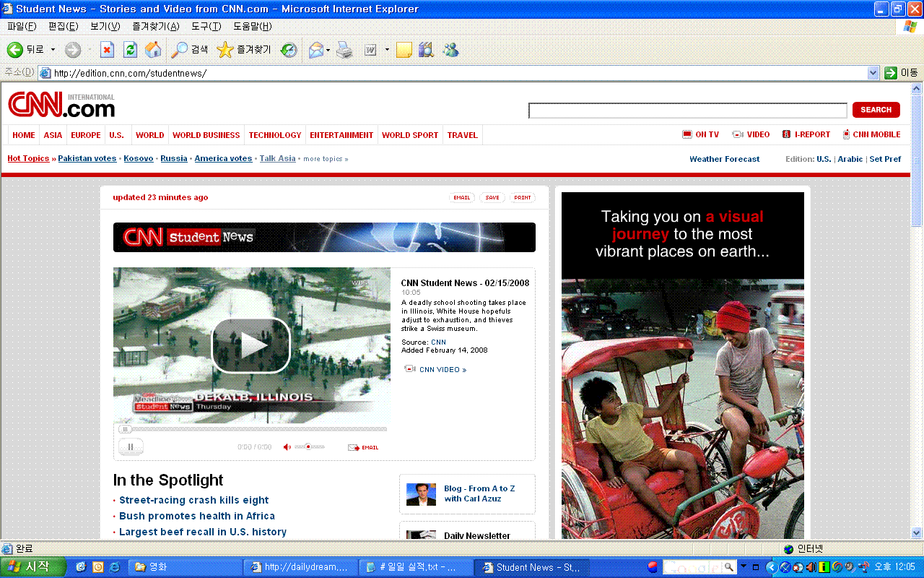Screen dimensions: 924x578
Task: Email the video via player EMAIL icon
Action: click(x=363, y=447)
